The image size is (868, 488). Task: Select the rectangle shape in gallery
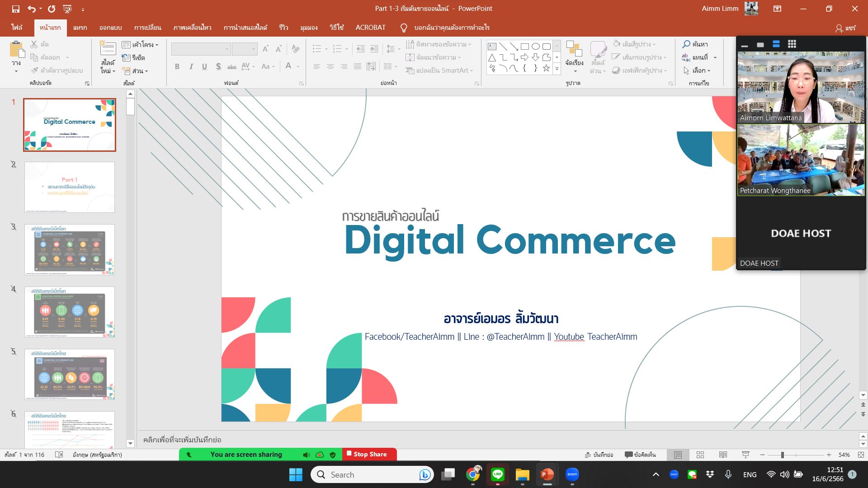pos(524,46)
